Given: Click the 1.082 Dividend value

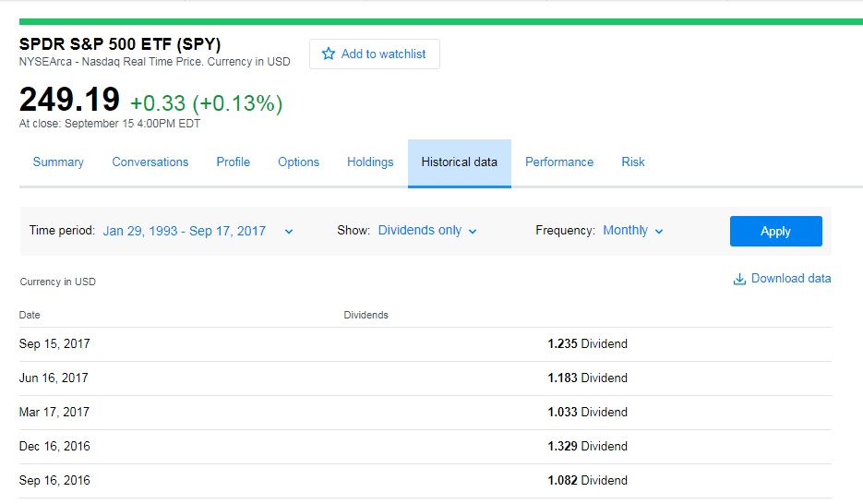Looking at the screenshot, I should point(587,480).
